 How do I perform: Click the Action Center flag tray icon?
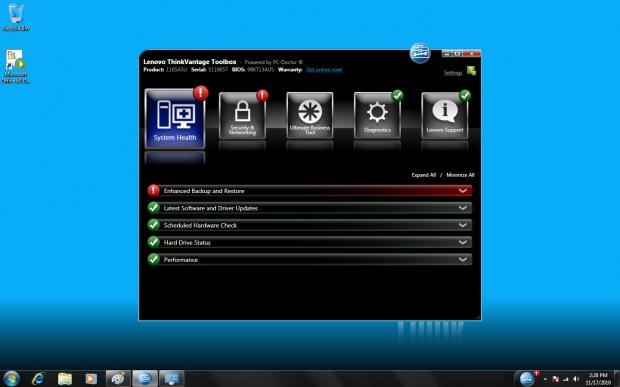tap(556, 379)
